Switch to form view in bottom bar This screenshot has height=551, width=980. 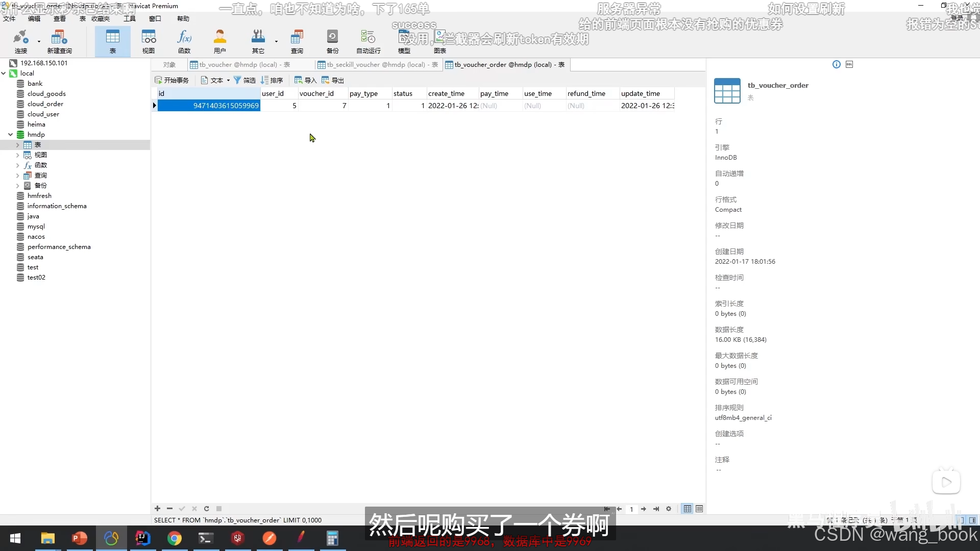699,509
